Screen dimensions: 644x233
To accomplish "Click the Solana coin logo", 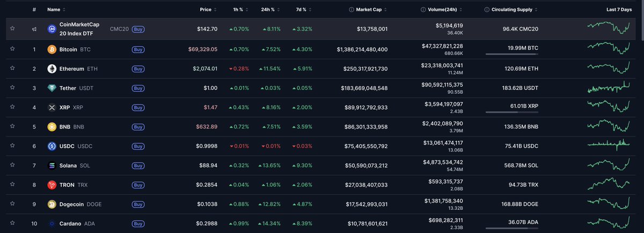I will click(x=52, y=166).
